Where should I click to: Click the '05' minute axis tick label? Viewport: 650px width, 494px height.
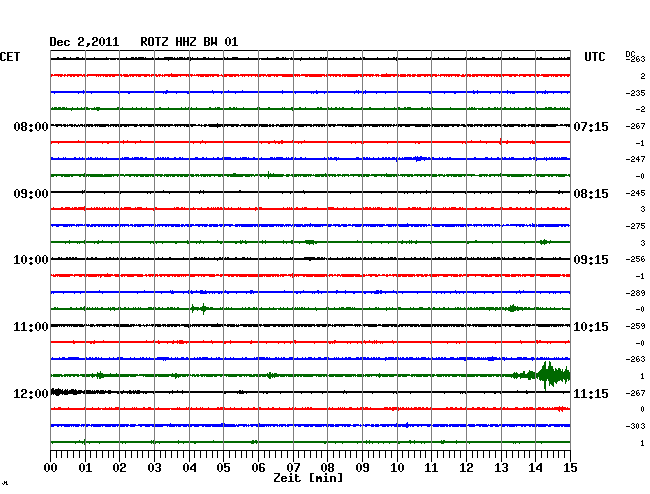223,467
